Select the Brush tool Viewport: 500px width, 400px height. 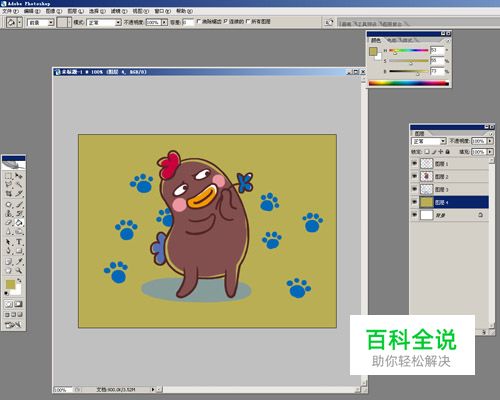19,204
